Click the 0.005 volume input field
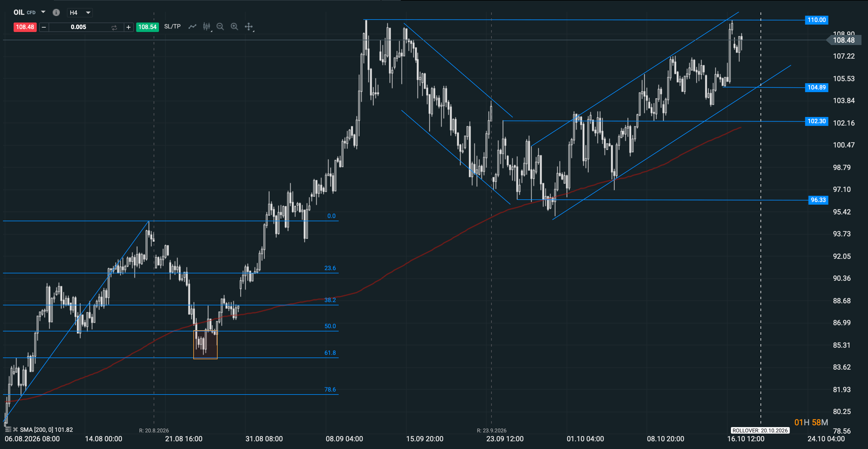 pos(78,27)
